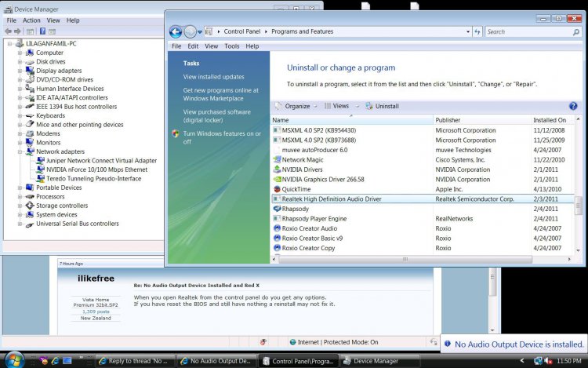Select Juniper Network Connect Virtual Adapter
This screenshot has height=368, width=588.
(102, 161)
